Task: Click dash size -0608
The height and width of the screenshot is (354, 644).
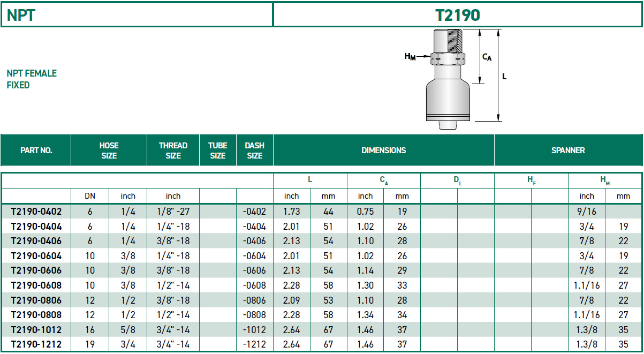Action: coord(254,285)
